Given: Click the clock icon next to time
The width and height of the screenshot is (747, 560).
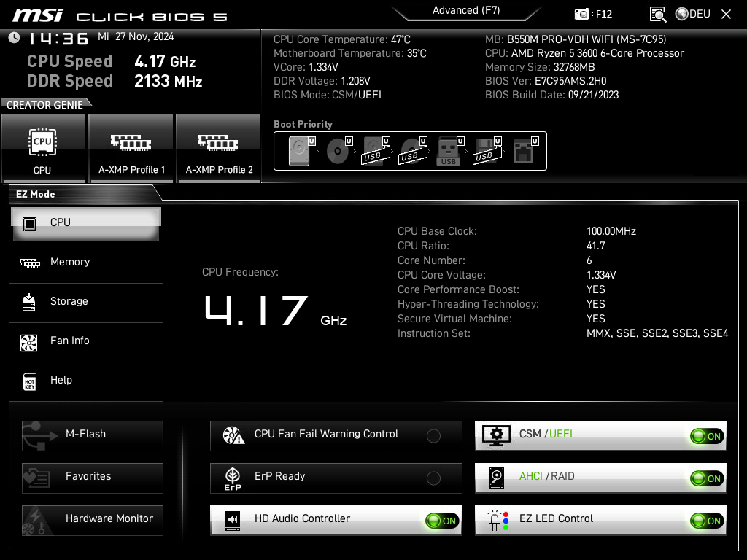Looking at the screenshot, I should tap(15, 38).
